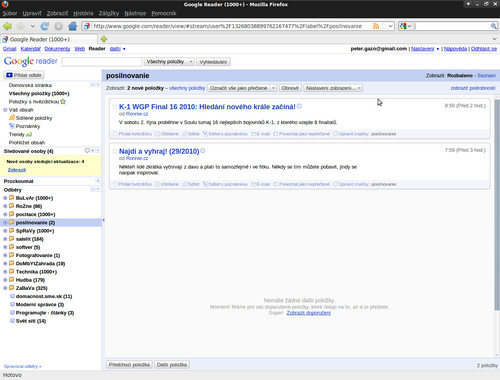This screenshot has width=500, height=380.
Task: Expand the pocitace folder
Action: [5, 214]
